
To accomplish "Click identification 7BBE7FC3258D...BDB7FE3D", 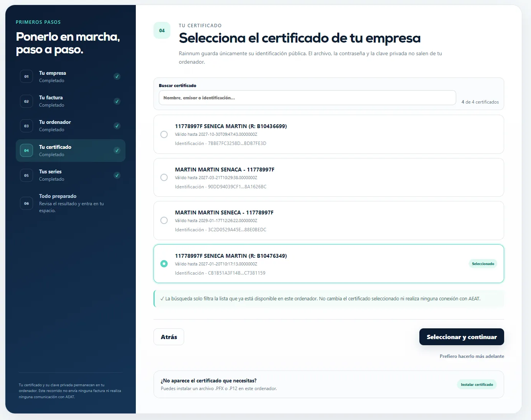I will point(237,143).
